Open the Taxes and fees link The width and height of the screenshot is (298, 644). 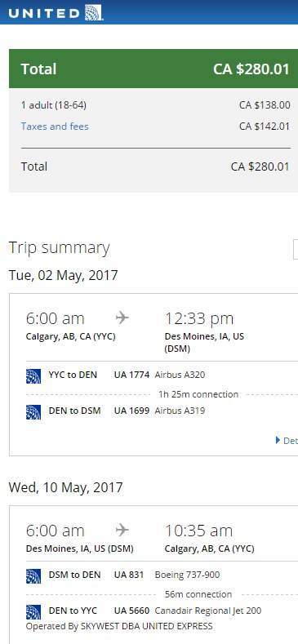click(x=55, y=127)
